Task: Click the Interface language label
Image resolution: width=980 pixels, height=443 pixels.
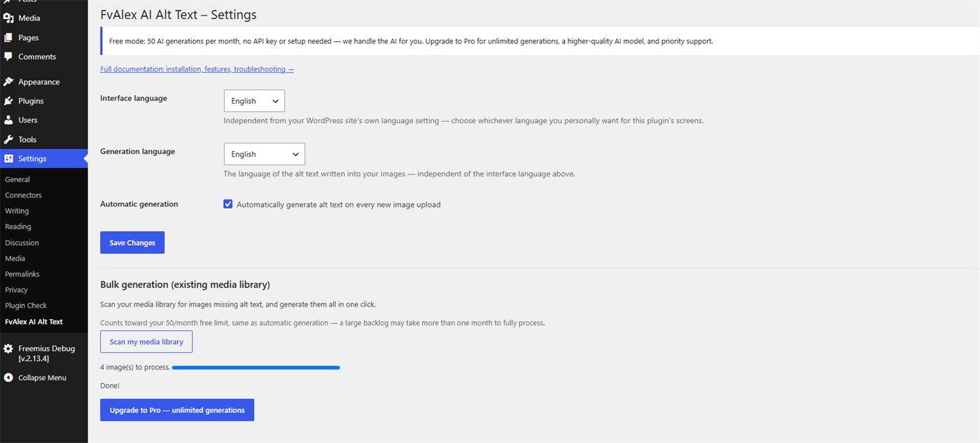Action: click(x=134, y=99)
